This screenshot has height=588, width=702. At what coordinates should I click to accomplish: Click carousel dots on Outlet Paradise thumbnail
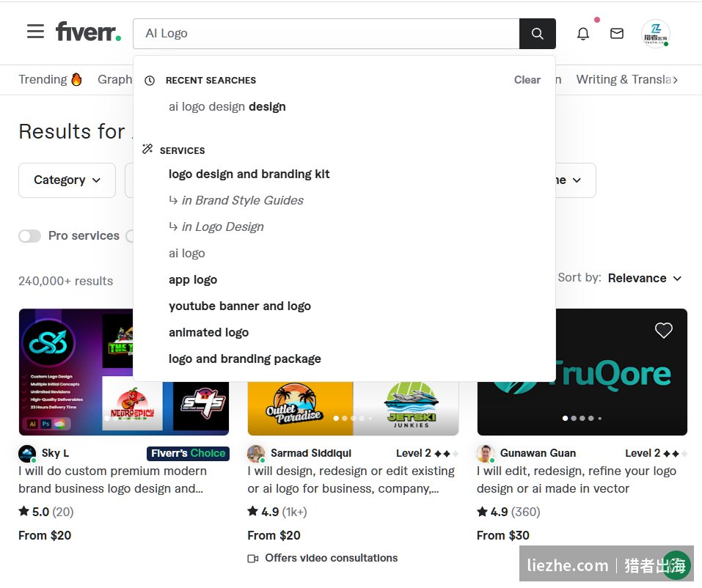tap(352, 419)
